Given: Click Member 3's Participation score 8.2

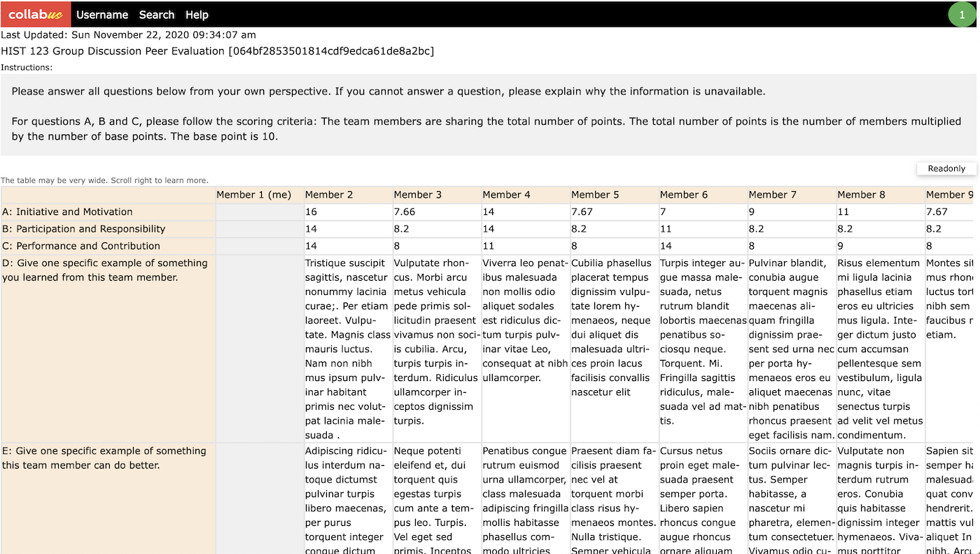Looking at the screenshot, I should 437,229.
